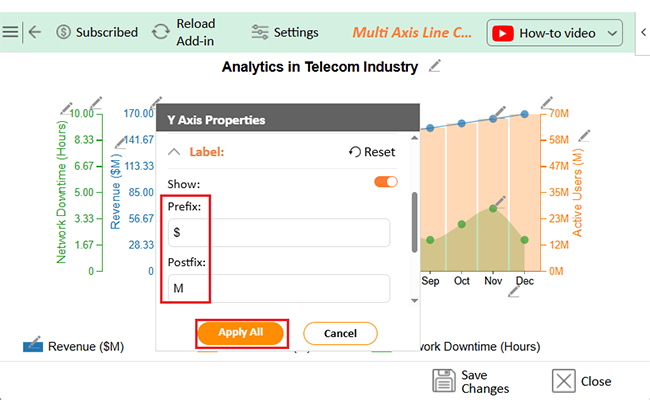The image size is (650, 412).
Task: Edit chart title pencil icon
Action: tap(434, 66)
